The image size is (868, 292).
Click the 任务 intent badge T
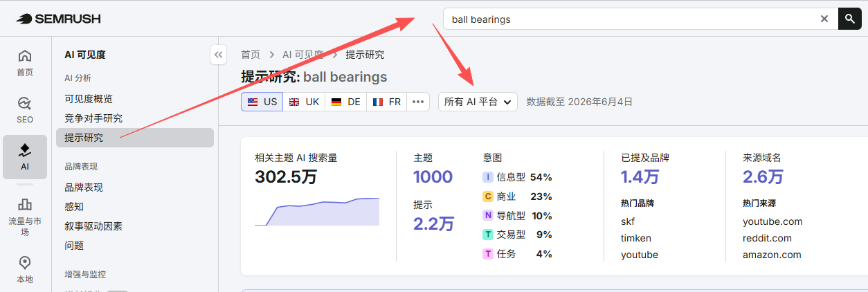pos(488,254)
